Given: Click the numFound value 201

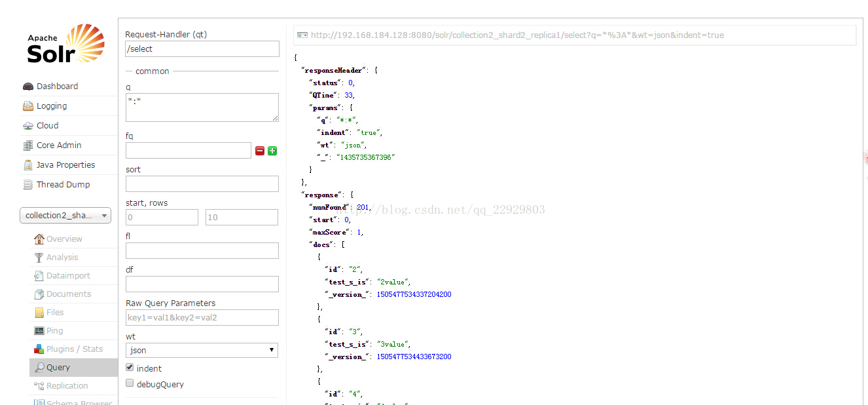Looking at the screenshot, I should click(363, 207).
